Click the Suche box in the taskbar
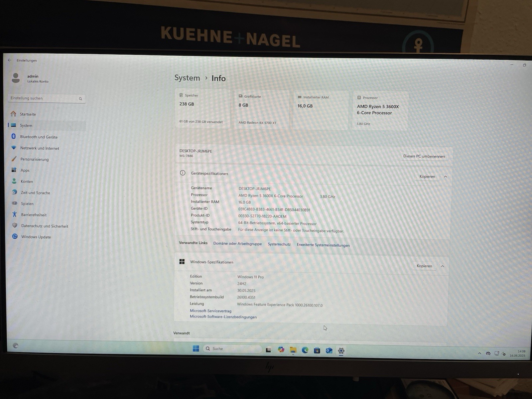Viewport: 532px width, 399px height. (x=232, y=348)
